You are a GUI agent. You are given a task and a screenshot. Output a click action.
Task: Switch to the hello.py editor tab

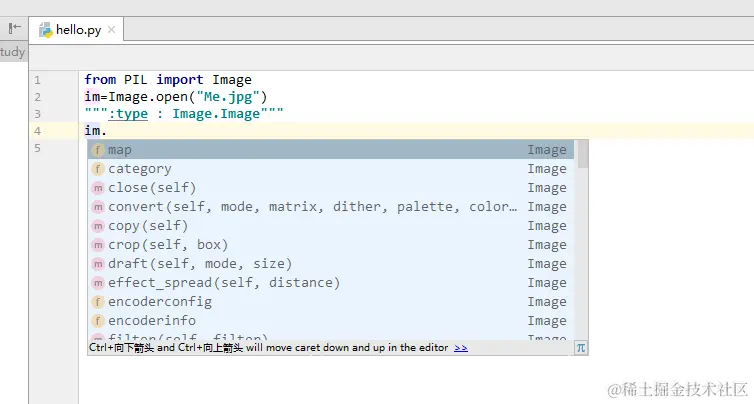click(76, 30)
